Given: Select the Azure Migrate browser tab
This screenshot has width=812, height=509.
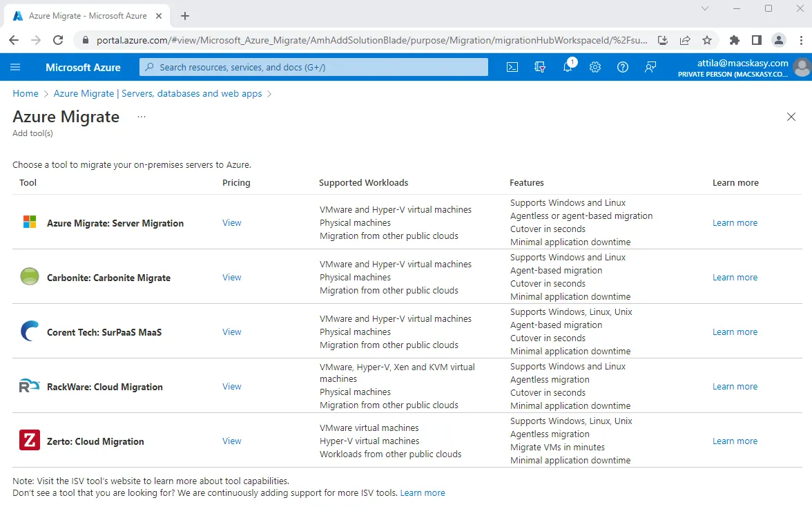Looking at the screenshot, I should (87, 16).
